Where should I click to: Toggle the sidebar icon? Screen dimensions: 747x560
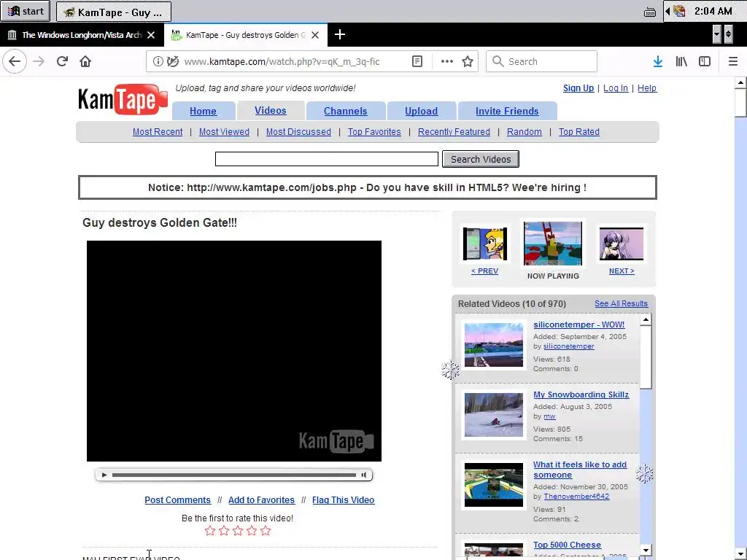coord(705,61)
